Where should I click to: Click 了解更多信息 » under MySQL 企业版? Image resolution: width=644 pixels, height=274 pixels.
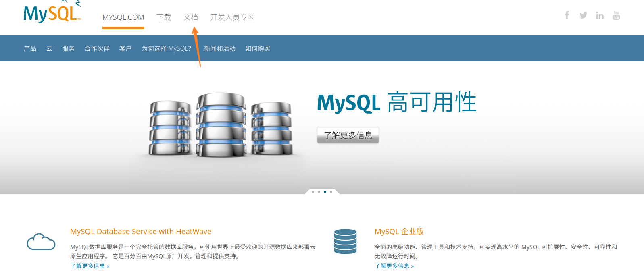click(x=394, y=266)
